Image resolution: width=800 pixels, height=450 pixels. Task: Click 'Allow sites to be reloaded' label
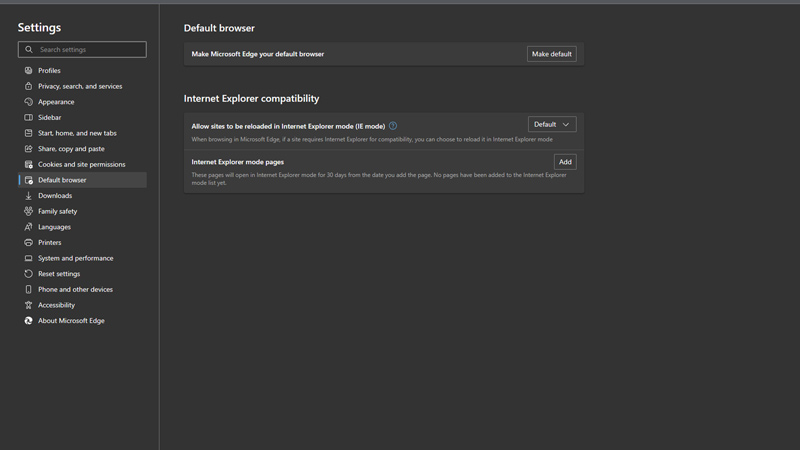click(288, 126)
